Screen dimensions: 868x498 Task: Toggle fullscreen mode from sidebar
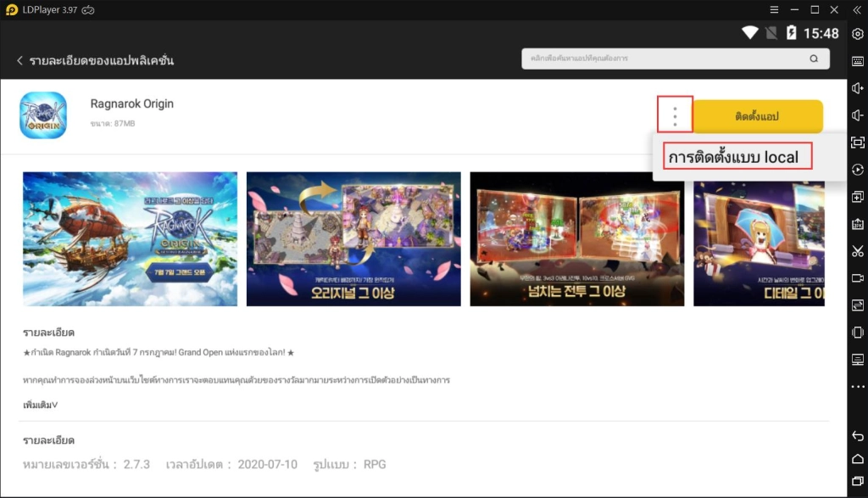pyautogui.click(x=858, y=143)
